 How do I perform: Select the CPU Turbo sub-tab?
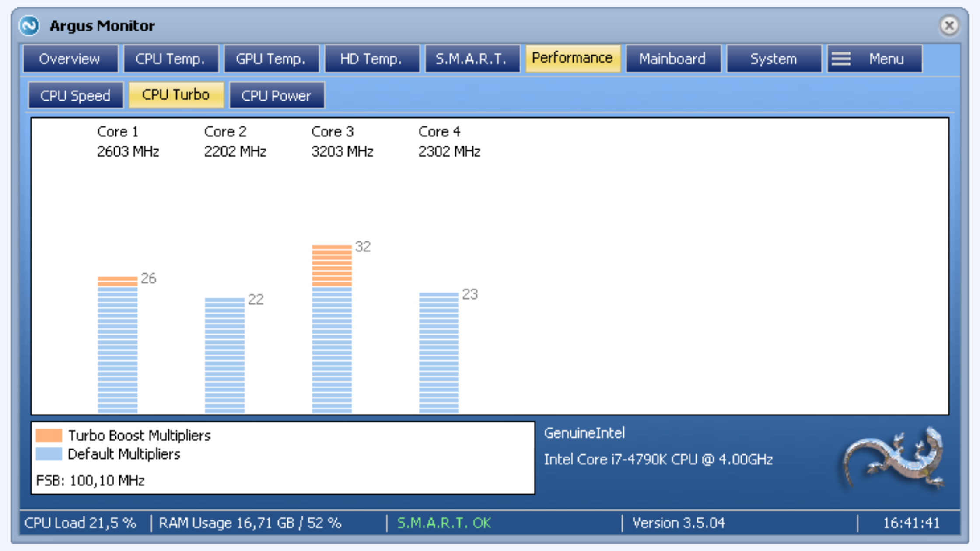click(176, 95)
